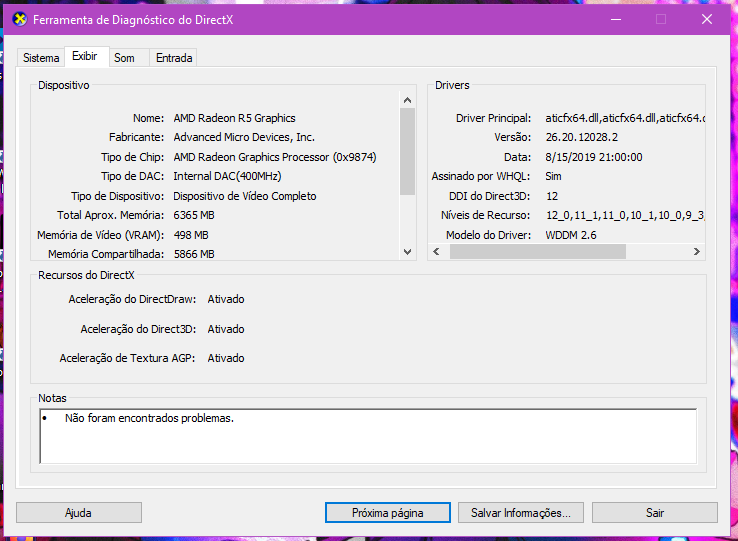Click the Advanced Micro Devices, Inc. value
The height and width of the screenshot is (541, 738).
tap(244, 137)
